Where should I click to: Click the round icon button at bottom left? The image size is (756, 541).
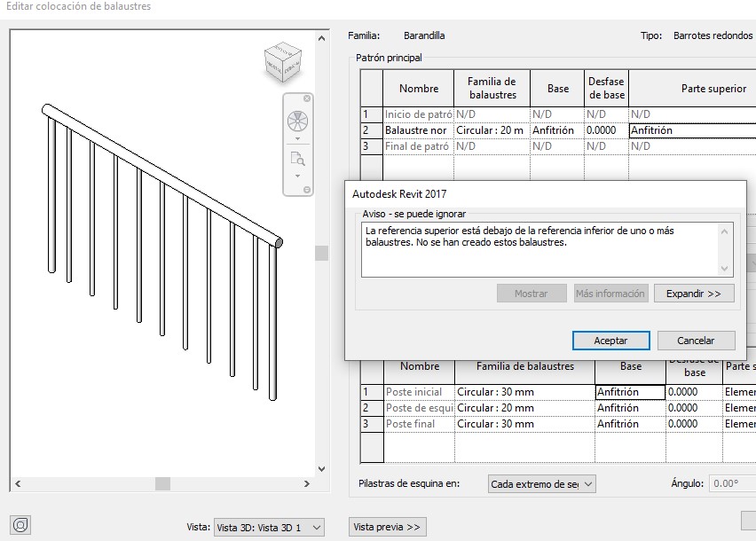21,525
